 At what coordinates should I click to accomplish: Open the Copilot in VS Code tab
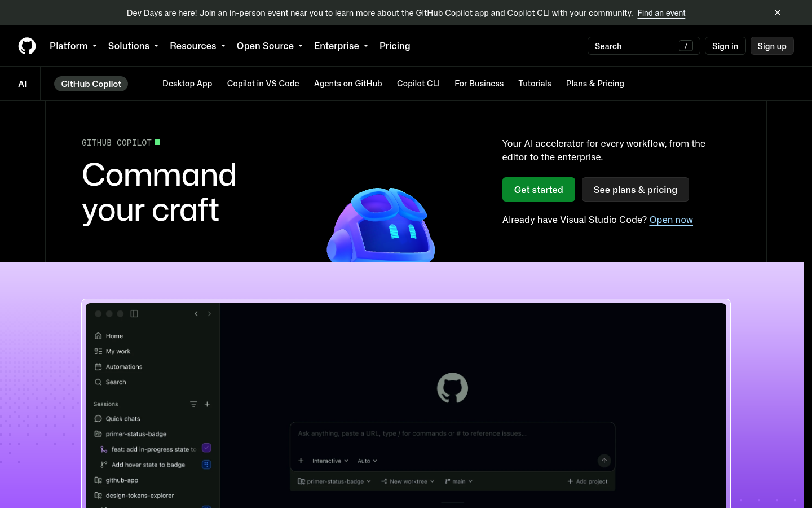[263, 84]
